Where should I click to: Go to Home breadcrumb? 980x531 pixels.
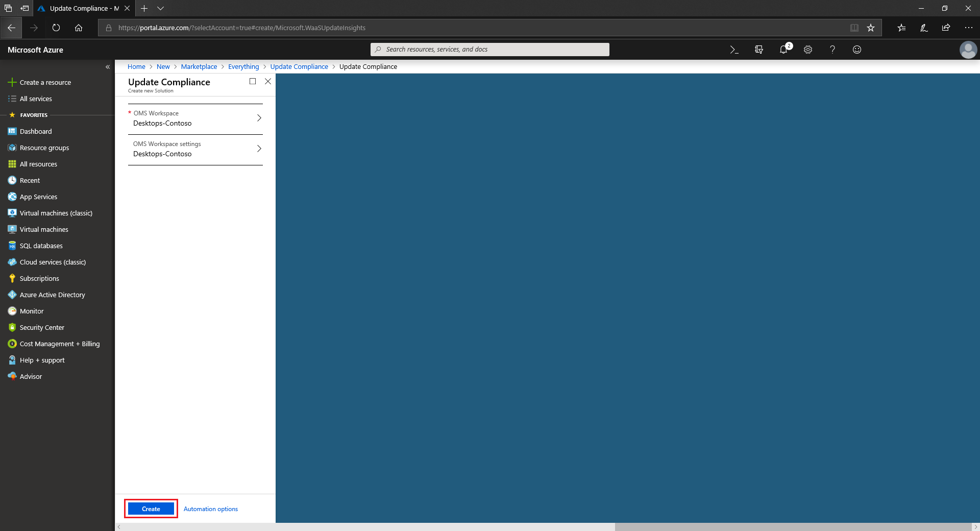pos(136,67)
